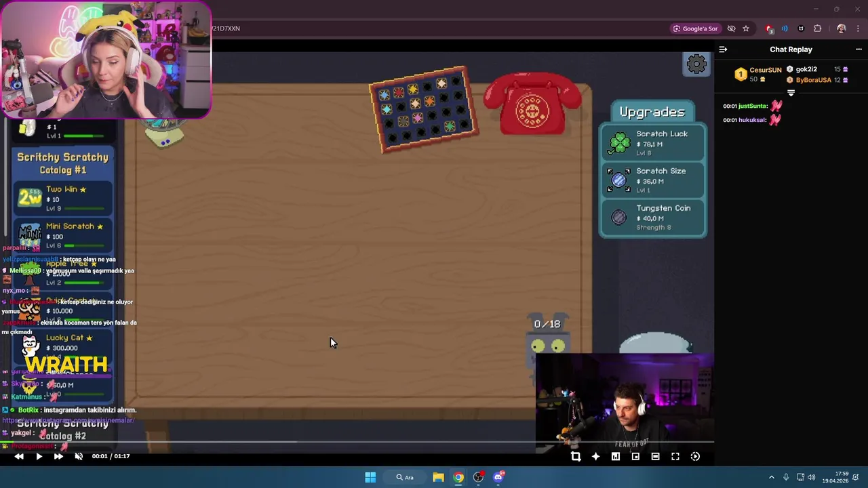
Task: Toggle theater mode
Action: (x=655, y=456)
